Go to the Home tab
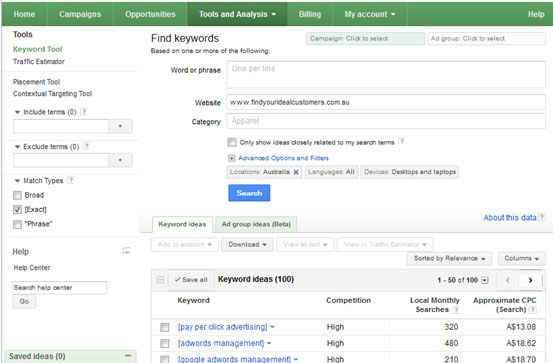Image resolution: width=553 pixels, height=363 pixels. 24,14
